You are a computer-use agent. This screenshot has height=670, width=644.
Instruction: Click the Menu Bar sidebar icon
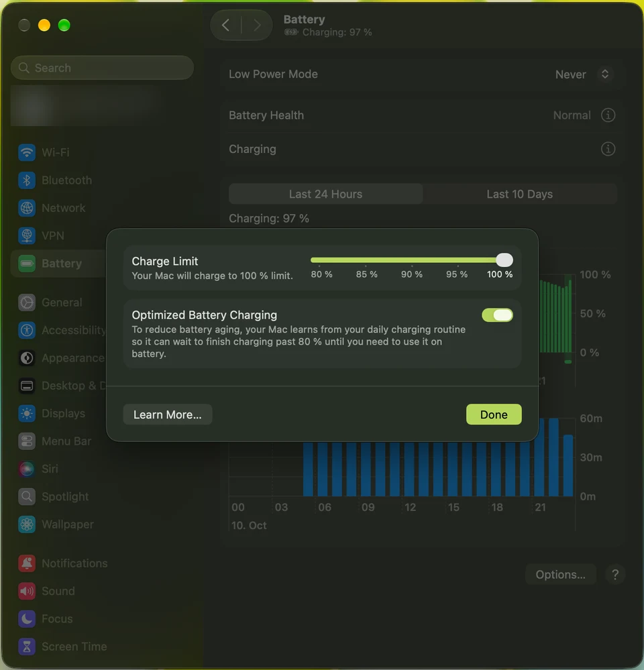click(x=26, y=441)
